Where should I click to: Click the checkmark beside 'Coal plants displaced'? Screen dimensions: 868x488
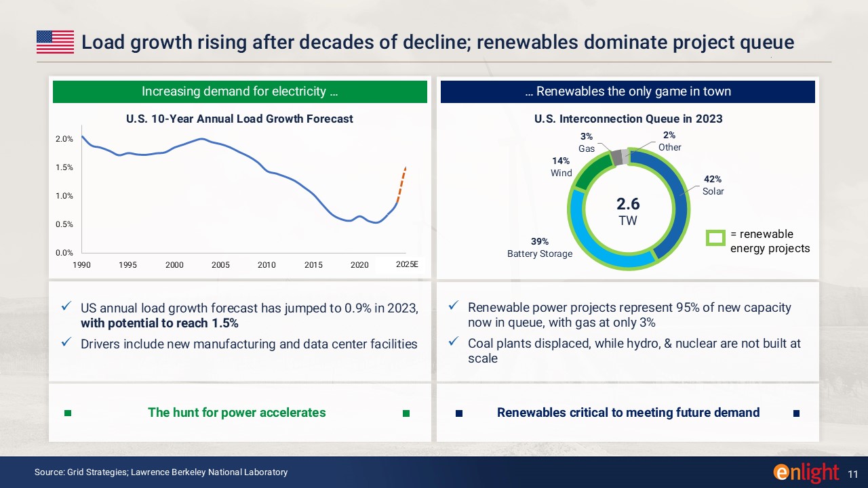pyautogui.click(x=454, y=343)
